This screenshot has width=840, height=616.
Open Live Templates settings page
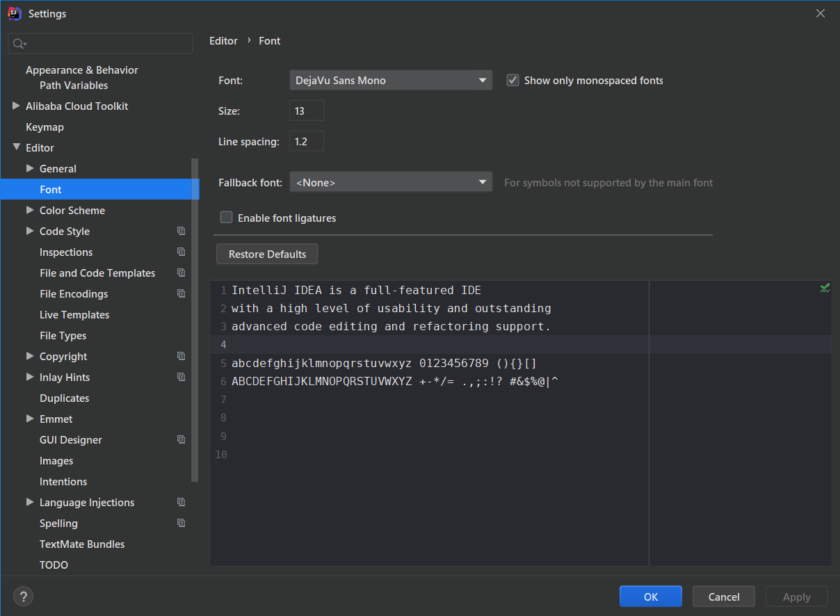(74, 315)
